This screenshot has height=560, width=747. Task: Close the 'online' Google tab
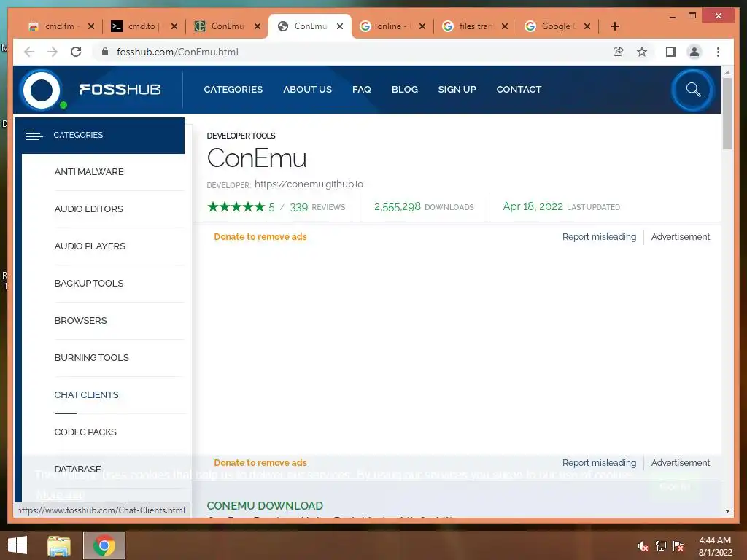click(x=422, y=26)
